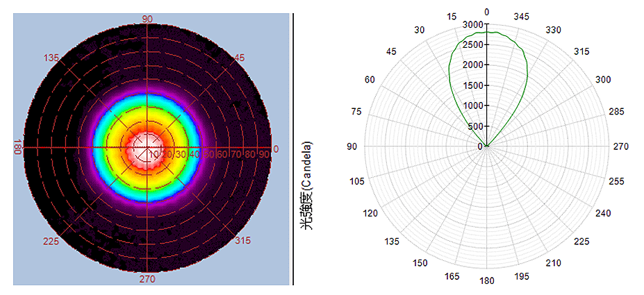Image resolution: width=644 pixels, height=295 pixels.
Task: Select the 135 angle label on the heat map
Action: coord(51,58)
